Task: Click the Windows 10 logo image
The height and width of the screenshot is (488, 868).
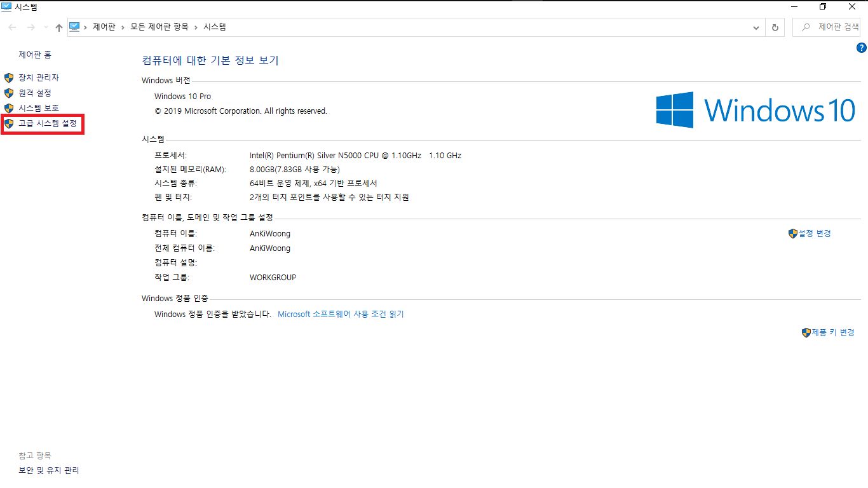Action: 756,110
